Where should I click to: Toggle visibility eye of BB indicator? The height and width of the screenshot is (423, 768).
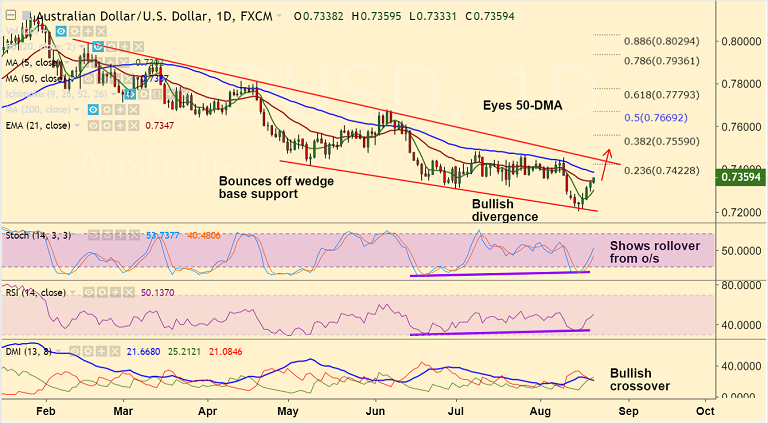click(x=98, y=47)
